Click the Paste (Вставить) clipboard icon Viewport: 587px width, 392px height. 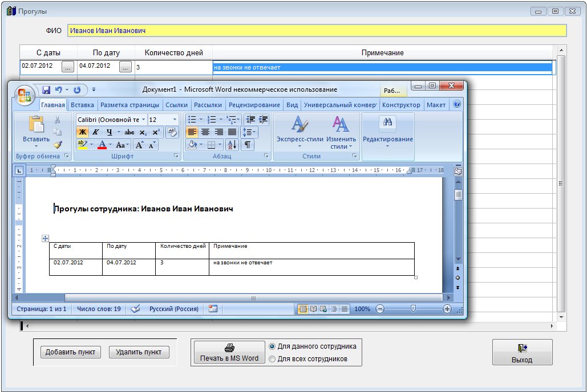(37, 124)
